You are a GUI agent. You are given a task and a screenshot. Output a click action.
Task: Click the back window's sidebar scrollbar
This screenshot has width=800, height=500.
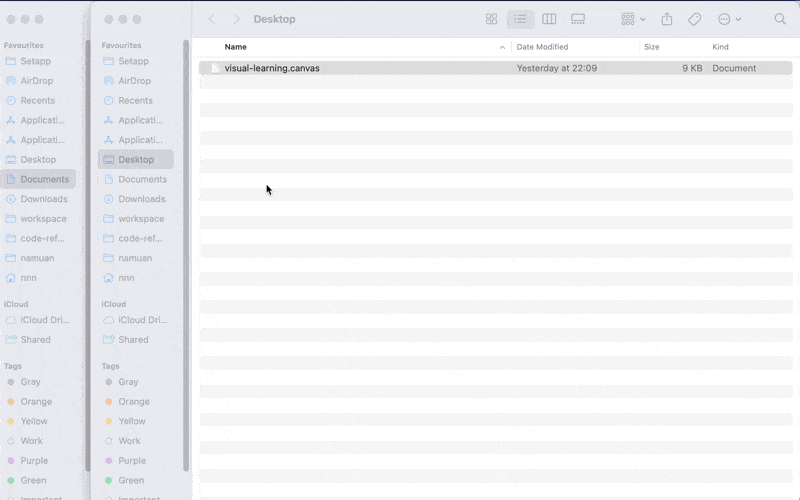[x=88, y=255]
